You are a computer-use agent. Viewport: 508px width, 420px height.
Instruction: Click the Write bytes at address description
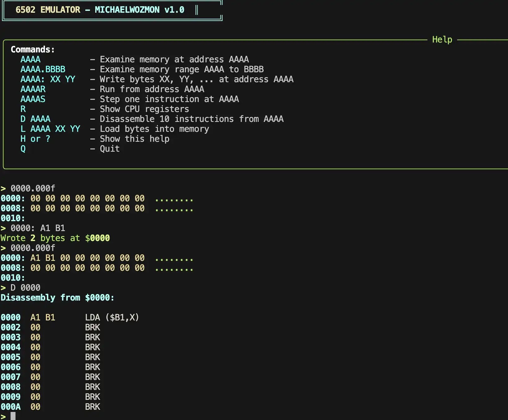[x=196, y=79]
